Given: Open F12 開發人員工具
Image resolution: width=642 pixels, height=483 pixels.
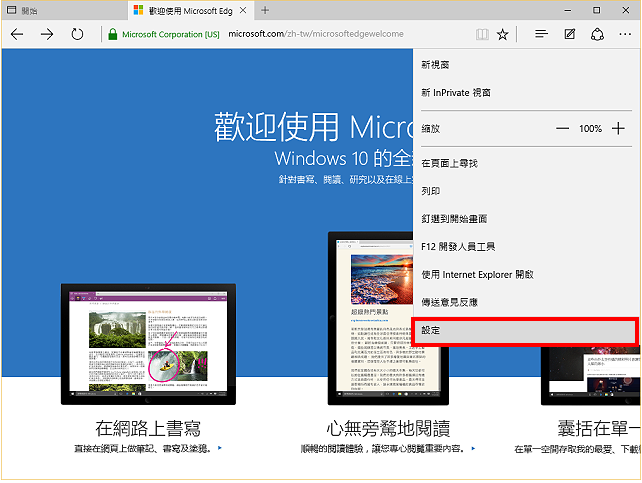Looking at the screenshot, I should tap(526, 247).
